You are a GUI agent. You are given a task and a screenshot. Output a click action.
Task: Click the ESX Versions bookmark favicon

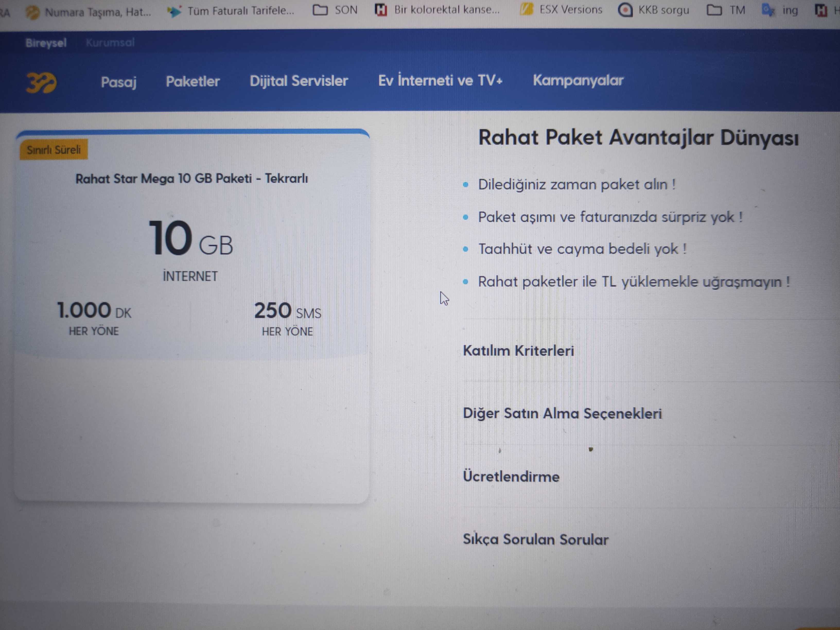tap(526, 9)
